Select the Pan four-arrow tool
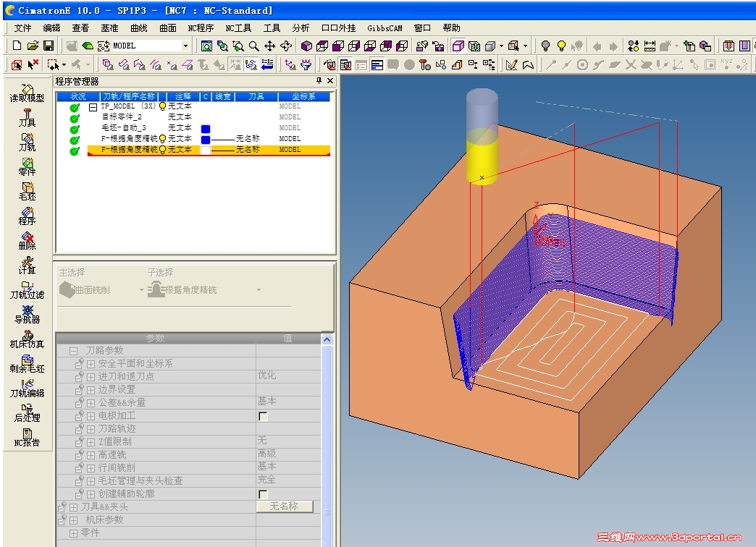Image resolution: width=756 pixels, height=547 pixels. coord(269,46)
